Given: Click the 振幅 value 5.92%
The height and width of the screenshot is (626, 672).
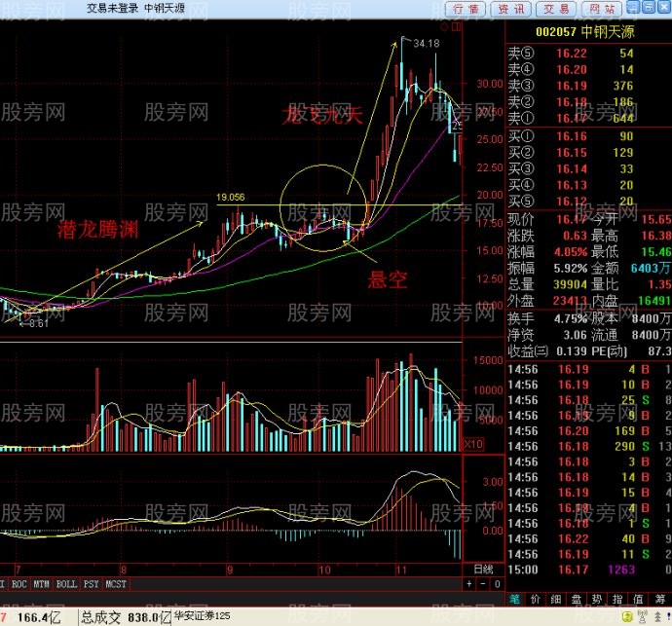Looking at the screenshot, I should tap(571, 269).
